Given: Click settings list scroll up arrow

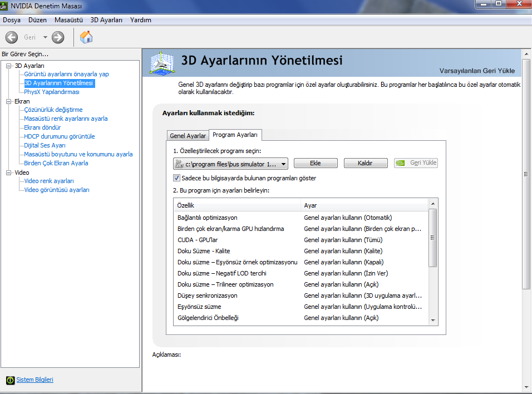Looking at the screenshot, I should tap(433, 204).
